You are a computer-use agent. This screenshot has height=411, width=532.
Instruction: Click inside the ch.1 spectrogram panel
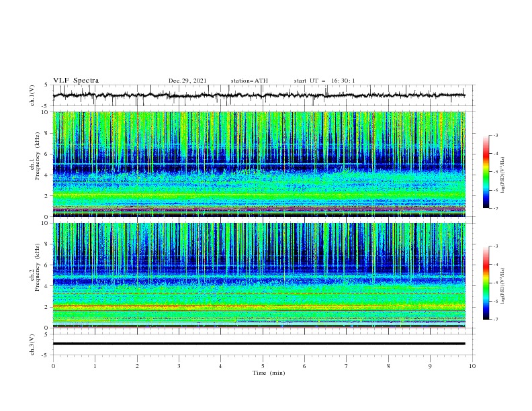coord(259,164)
